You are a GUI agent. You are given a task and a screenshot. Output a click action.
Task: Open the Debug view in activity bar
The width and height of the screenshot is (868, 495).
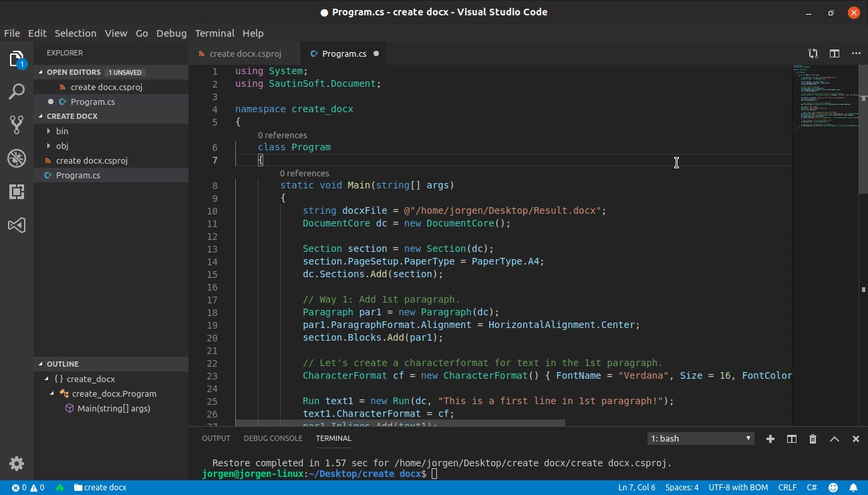(x=17, y=158)
